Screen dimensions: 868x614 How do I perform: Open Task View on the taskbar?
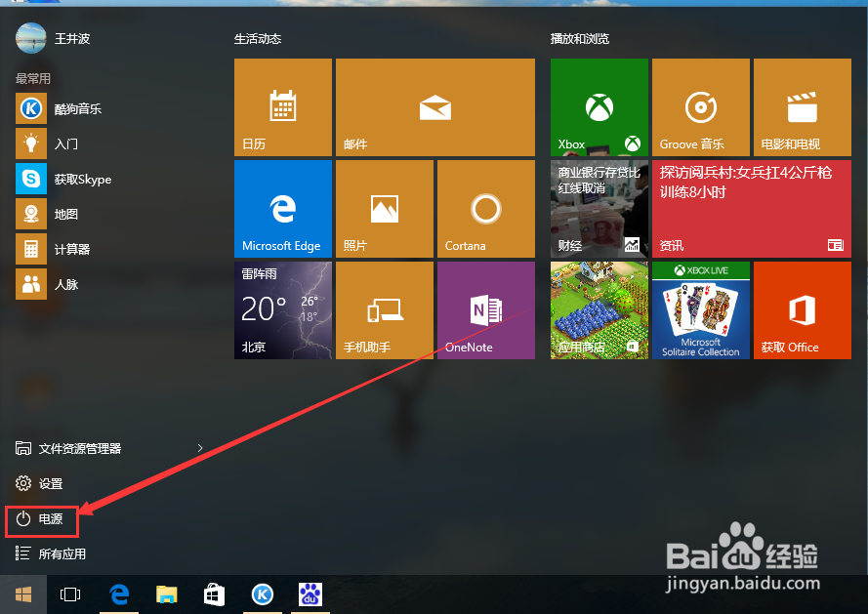click(x=70, y=594)
